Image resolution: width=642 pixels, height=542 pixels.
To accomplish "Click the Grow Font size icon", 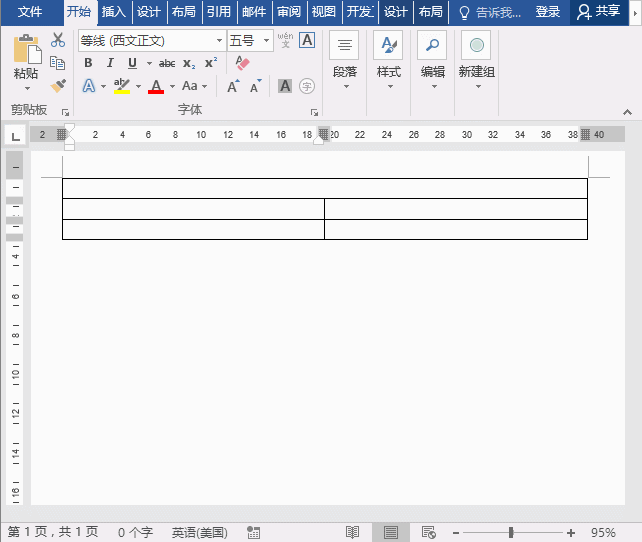I will click(x=233, y=86).
